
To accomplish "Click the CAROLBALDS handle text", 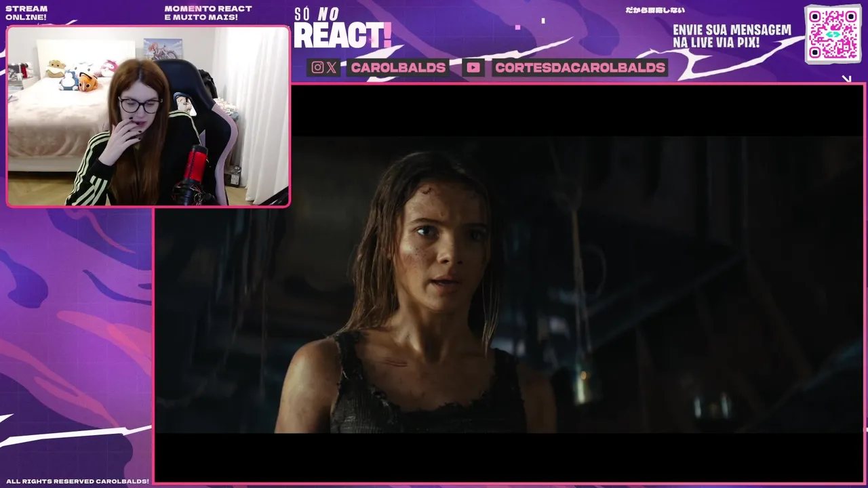I will [x=398, y=67].
